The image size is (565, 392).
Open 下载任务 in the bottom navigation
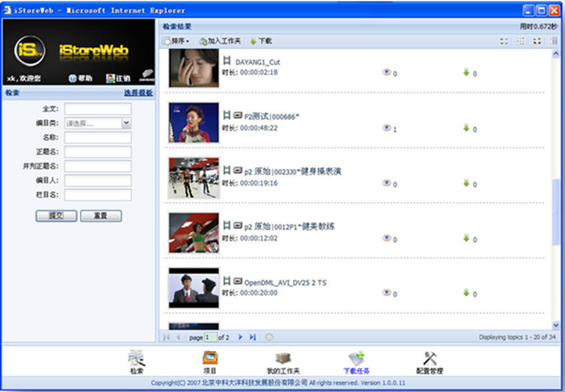(357, 362)
